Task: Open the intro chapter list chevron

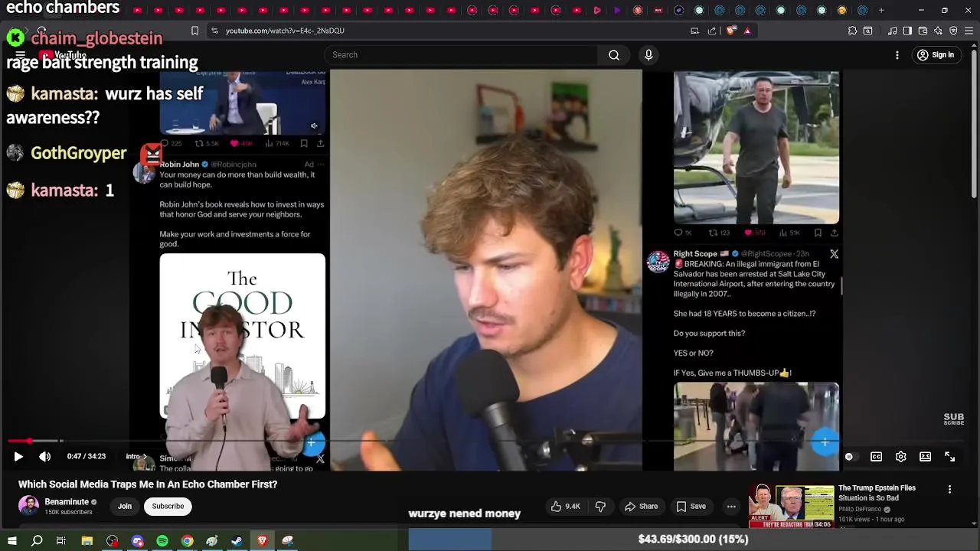Action: tap(145, 457)
